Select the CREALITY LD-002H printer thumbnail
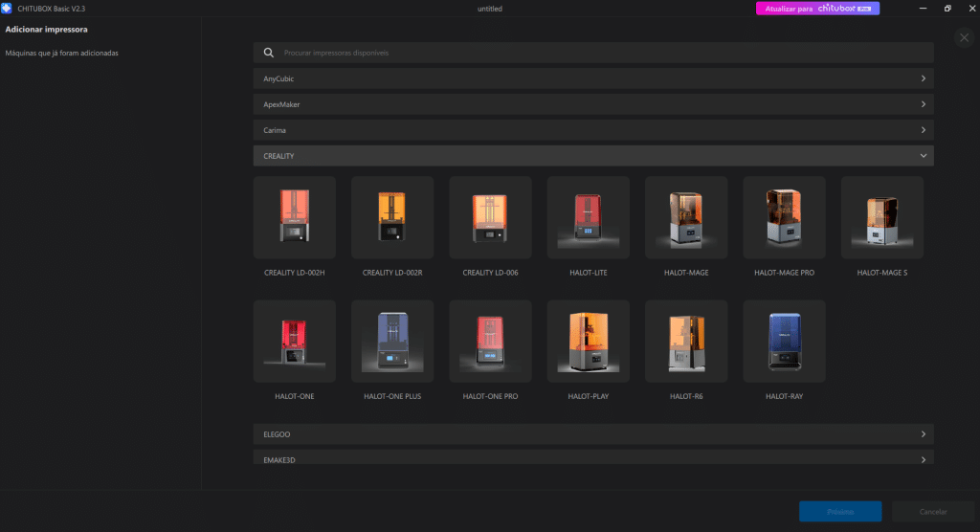The height and width of the screenshot is (532, 980). pos(295,217)
